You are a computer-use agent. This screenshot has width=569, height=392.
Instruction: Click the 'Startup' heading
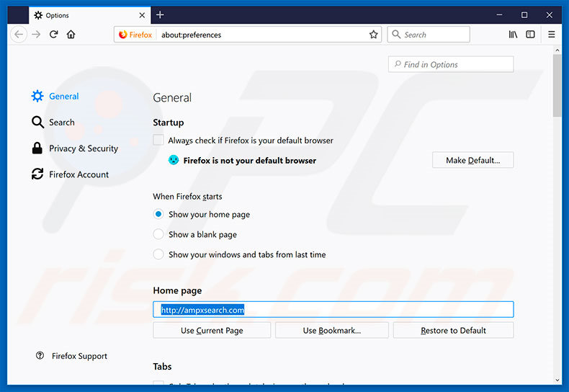[169, 122]
